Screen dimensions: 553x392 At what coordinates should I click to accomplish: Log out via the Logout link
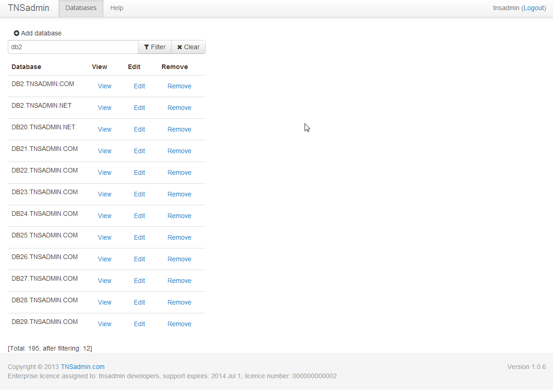[x=534, y=8]
